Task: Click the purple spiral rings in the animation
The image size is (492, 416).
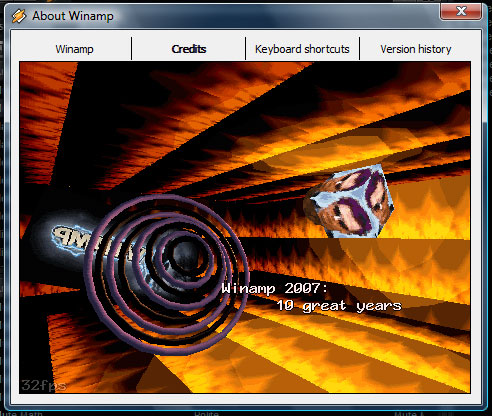Action: (167, 274)
